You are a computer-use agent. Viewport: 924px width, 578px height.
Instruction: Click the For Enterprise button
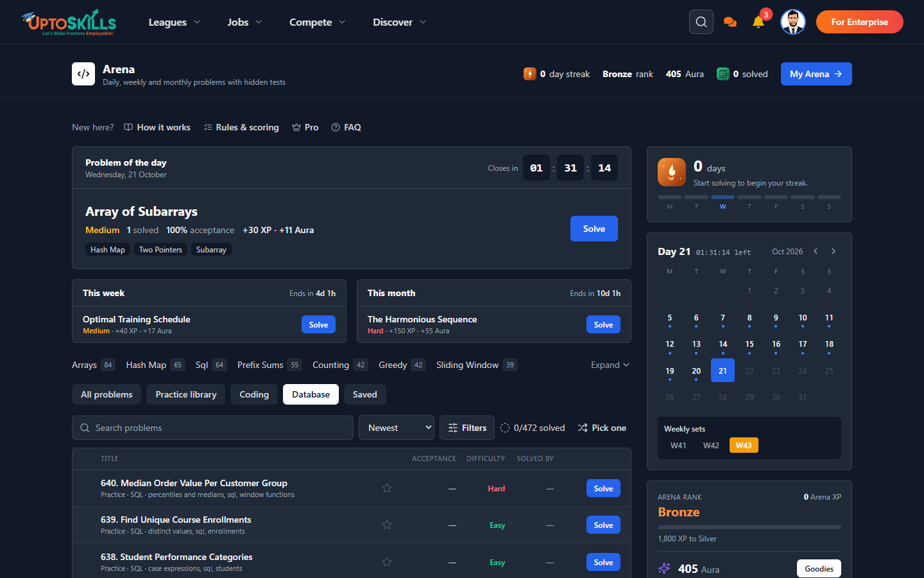tap(860, 22)
